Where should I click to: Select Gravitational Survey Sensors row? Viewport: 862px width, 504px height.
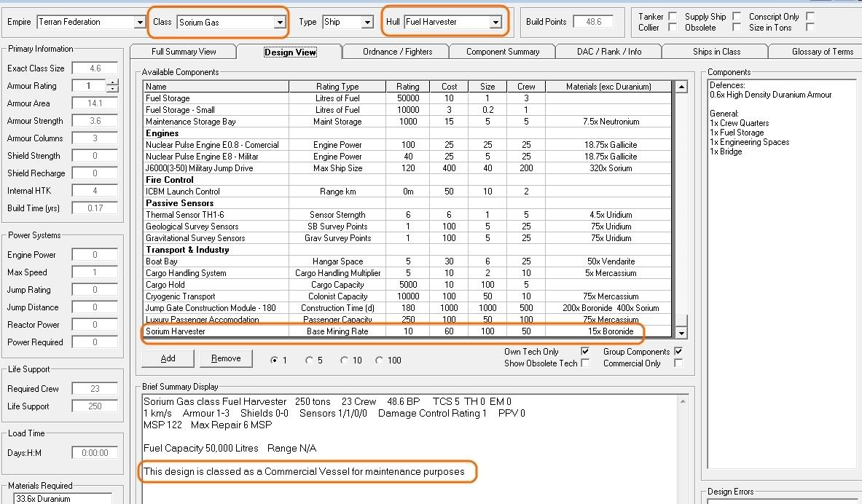click(407, 238)
